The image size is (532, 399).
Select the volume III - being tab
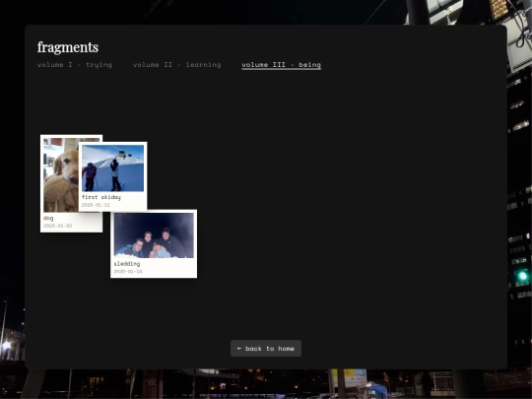pos(281,64)
